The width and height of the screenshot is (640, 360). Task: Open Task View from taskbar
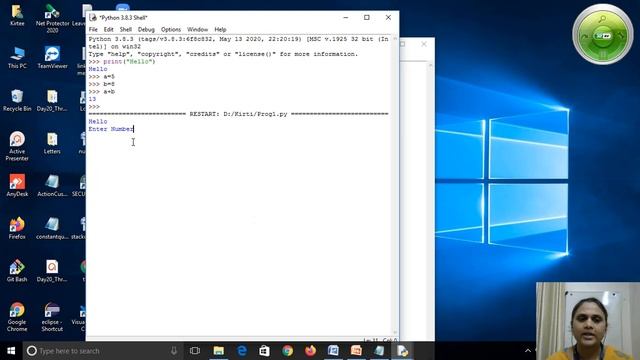(x=195, y=351)
